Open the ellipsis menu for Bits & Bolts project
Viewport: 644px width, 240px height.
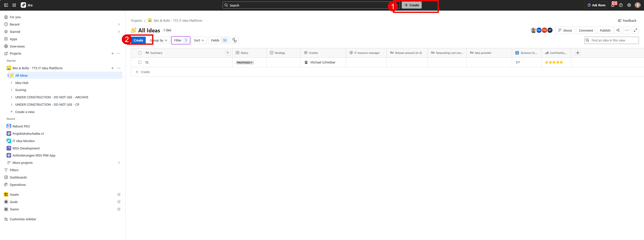tap(119, 68)
